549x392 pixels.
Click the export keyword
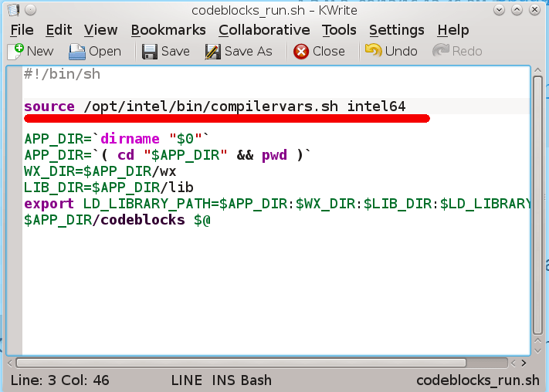tap(49, 204)
